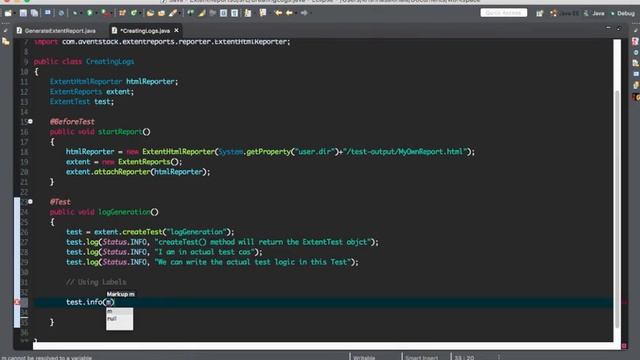Click the 'cannot be resolved' status message

click(47, 358)
